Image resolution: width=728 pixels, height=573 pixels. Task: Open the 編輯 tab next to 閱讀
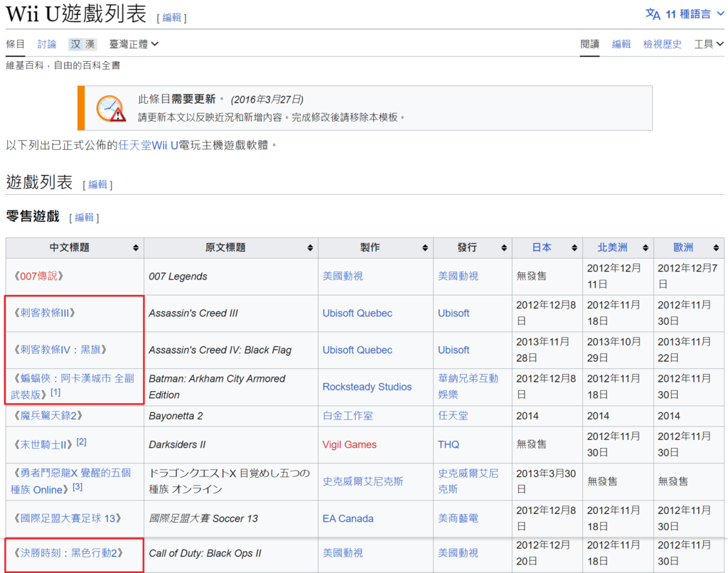[621, 44]
